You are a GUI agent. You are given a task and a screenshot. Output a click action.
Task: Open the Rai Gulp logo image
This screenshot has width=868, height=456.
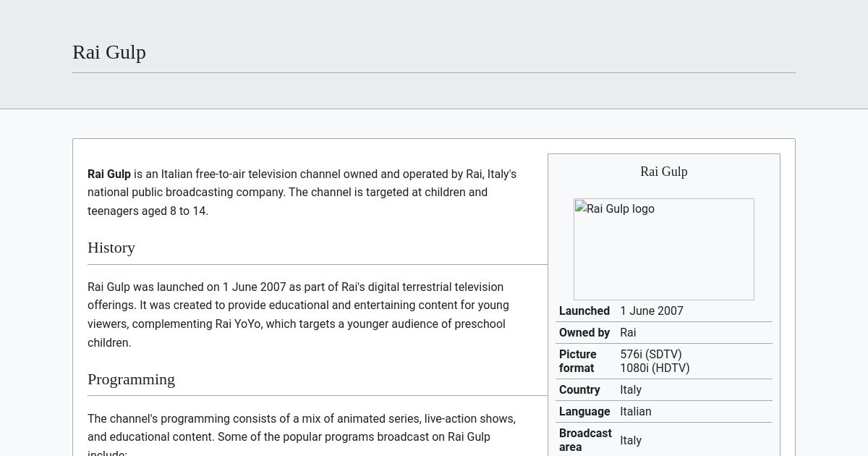point(663,249)
